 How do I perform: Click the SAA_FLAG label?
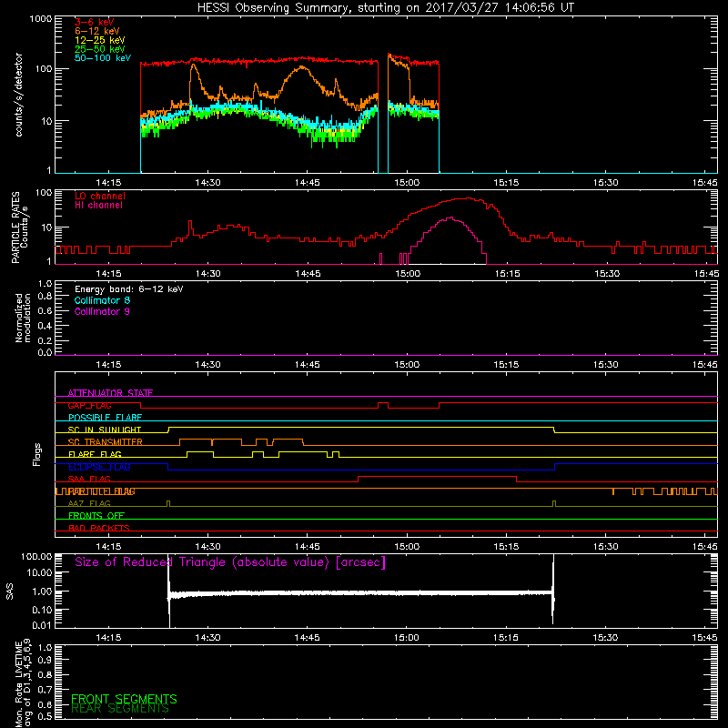pyautogui.click(x=89, y=479)
